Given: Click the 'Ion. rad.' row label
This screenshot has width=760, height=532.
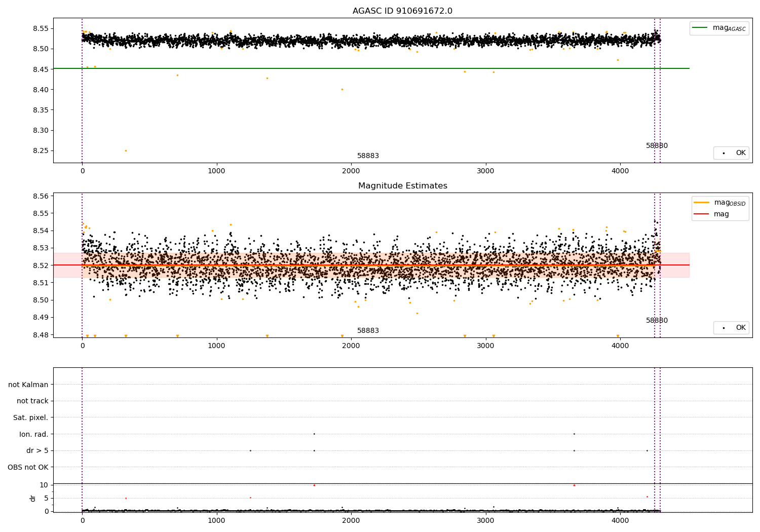Looking at the screenshot, I should (x=34, y=434).
